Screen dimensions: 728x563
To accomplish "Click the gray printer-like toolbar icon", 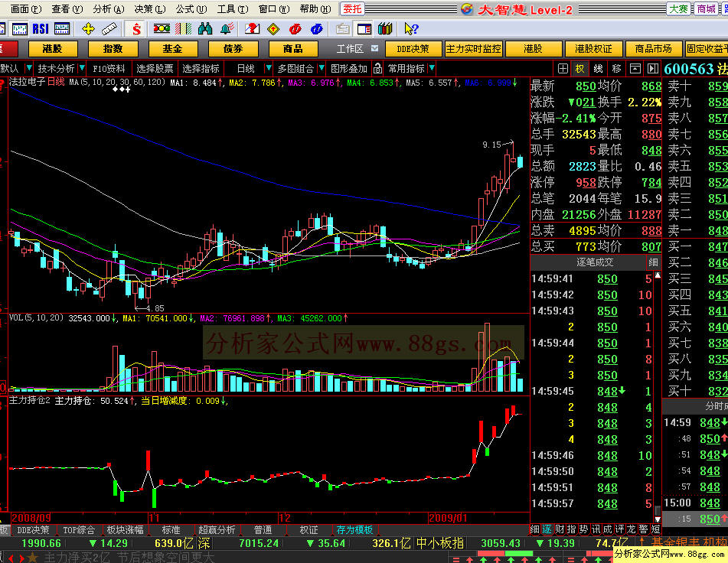I will [343, 29].
